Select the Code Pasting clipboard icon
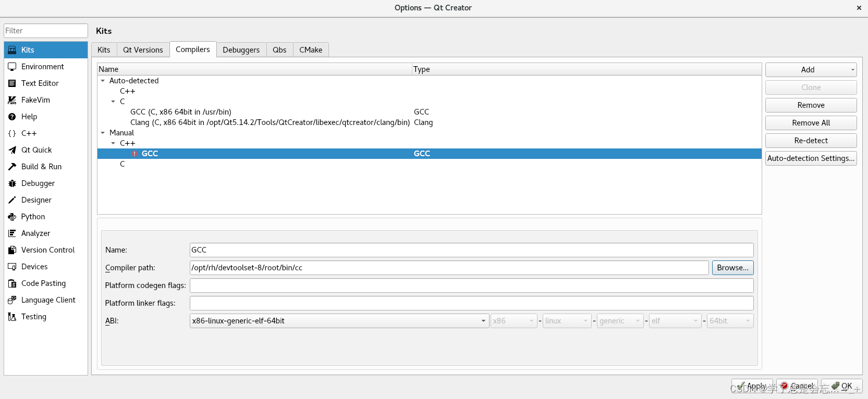 pyautogui.click(x=12, y=283)
